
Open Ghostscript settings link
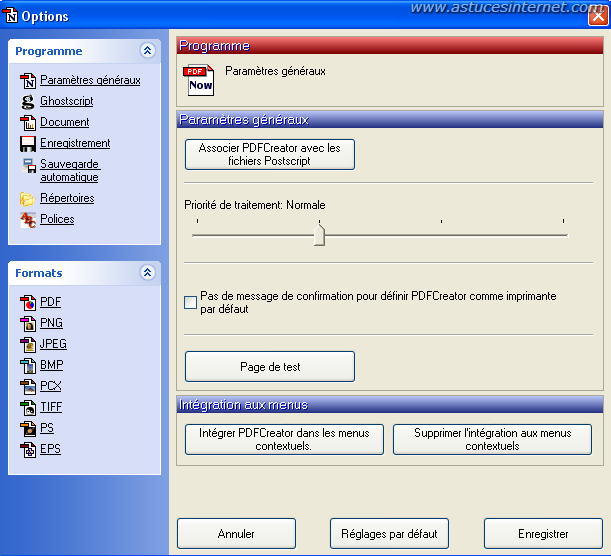click(67, 101)
